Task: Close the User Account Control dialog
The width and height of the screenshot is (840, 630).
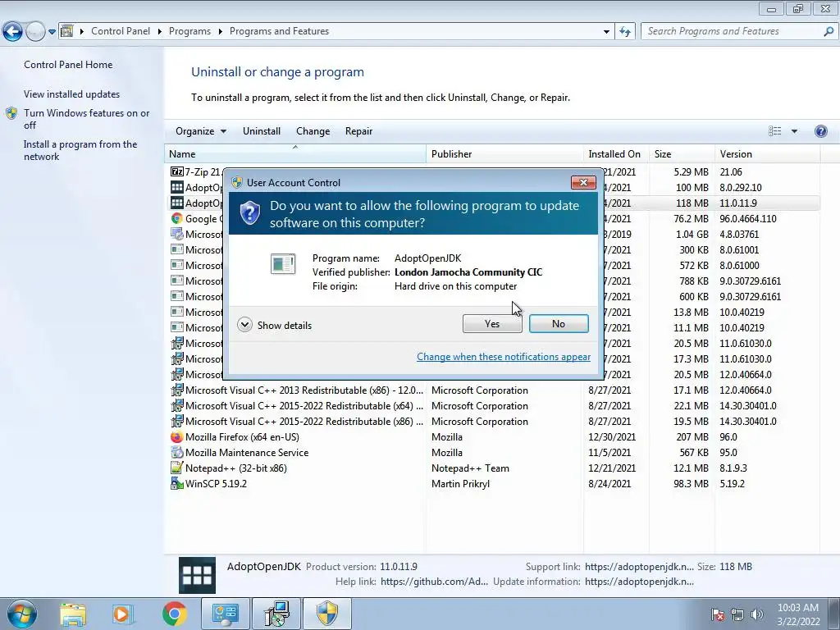Action: pos(583,183)
